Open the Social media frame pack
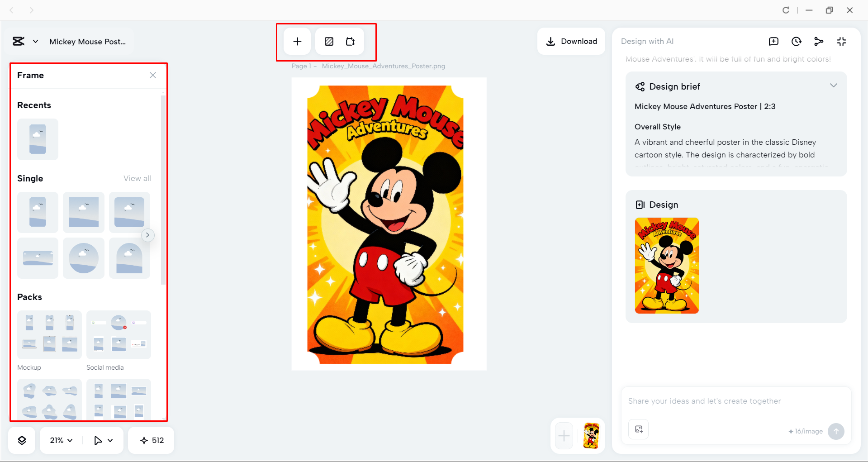The height and width of the screenshot is (462, 868). pos(119,335)
